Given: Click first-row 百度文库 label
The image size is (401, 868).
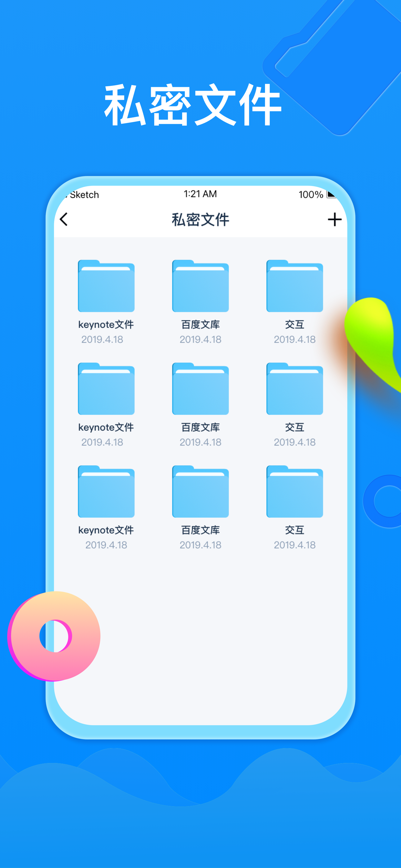Looking at the screenshot, I should (x=200, y=325).
